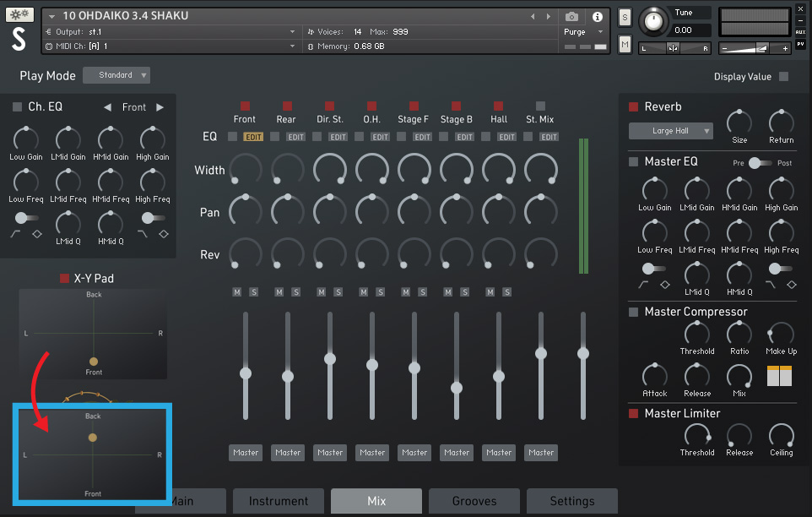The height and width of the screenshot is (517, 812).
Task: Click the Front channel volume fader
Action: (x=246, y=373)
